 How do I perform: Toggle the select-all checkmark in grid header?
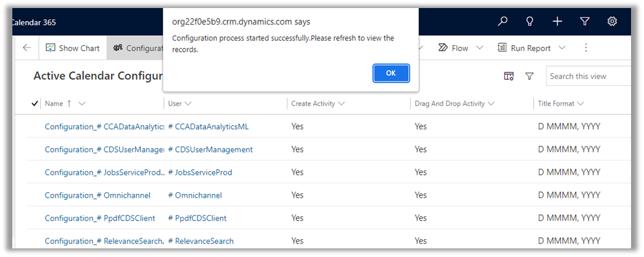click(35, 104)
